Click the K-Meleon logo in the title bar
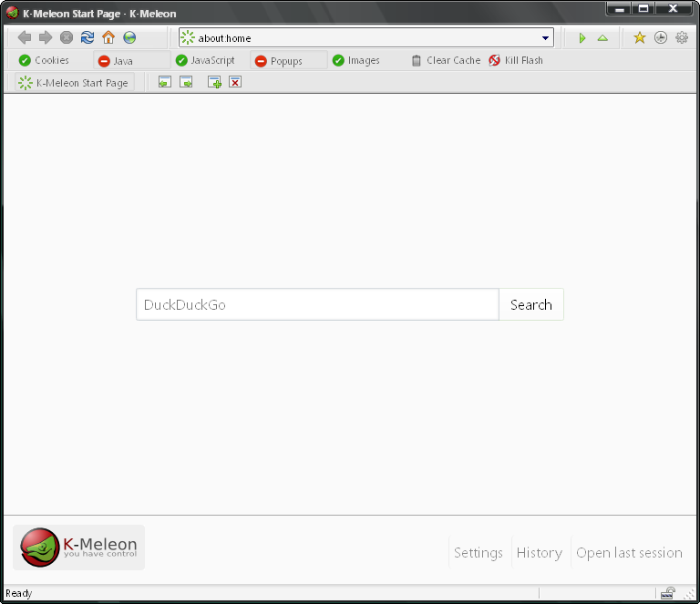700x604 pixels. click(x=12, y=13)
